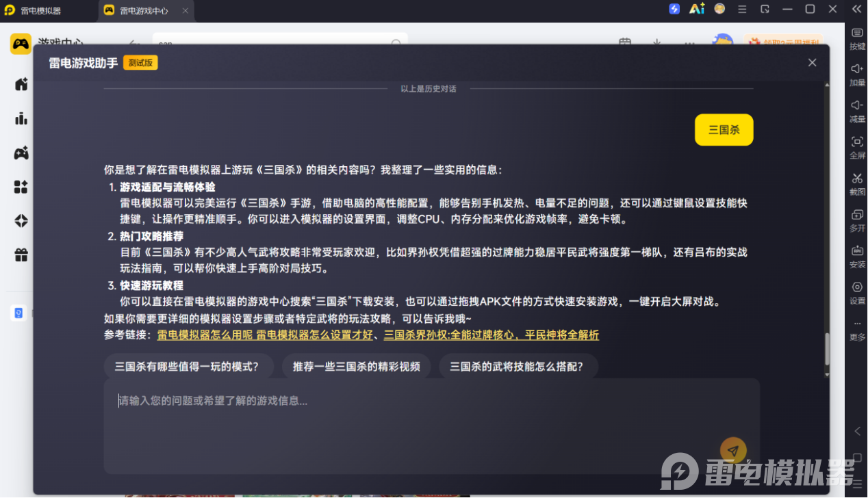
Task: Open the compass-style icon in left sidebar
Action: (21, 221)
